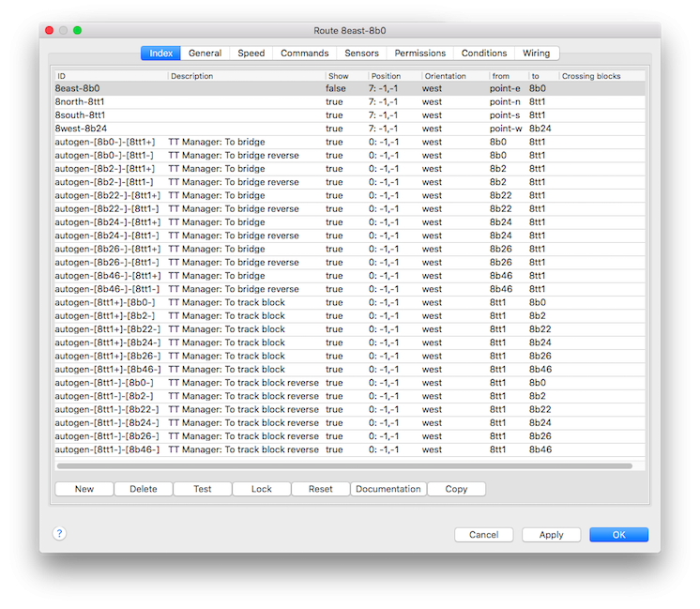Image resolution: width=700 pixels, height=609 pixels.
Task: Confirm with the OK button
Action: [x=618, y=535]
